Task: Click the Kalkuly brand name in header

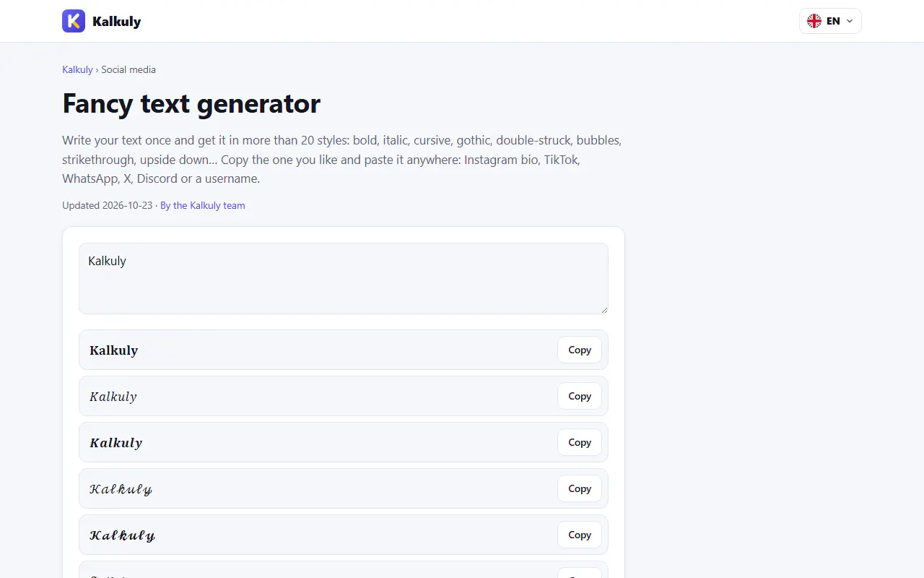Action: pyautogui.click(x=117, y=22)
